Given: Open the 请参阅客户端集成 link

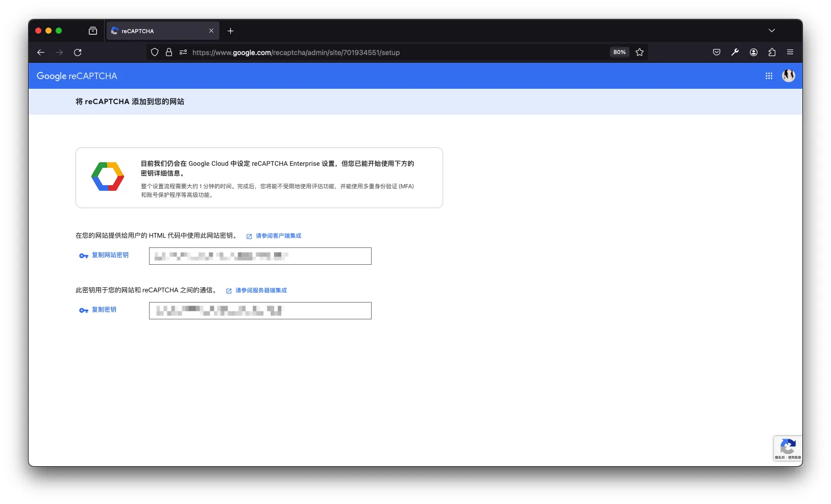Looking at the screenshot, I should 278,236.
